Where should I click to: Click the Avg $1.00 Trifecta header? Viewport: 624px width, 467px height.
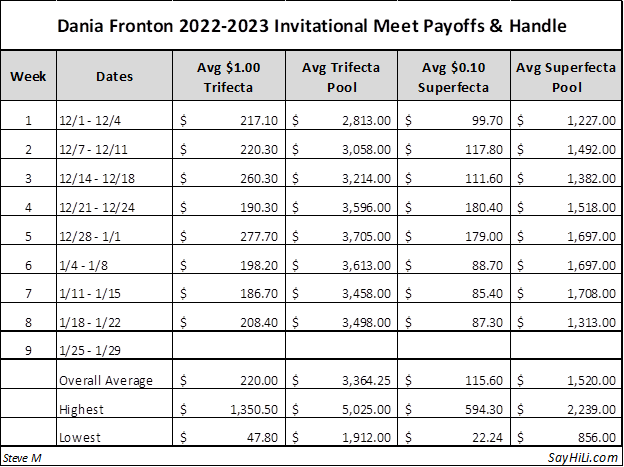(227, 76)
